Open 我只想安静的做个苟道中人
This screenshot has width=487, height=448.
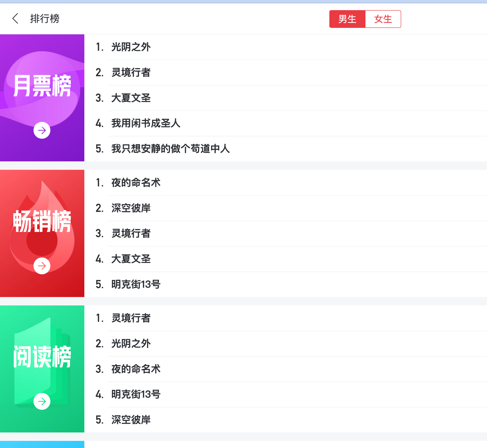pos(170,149)
